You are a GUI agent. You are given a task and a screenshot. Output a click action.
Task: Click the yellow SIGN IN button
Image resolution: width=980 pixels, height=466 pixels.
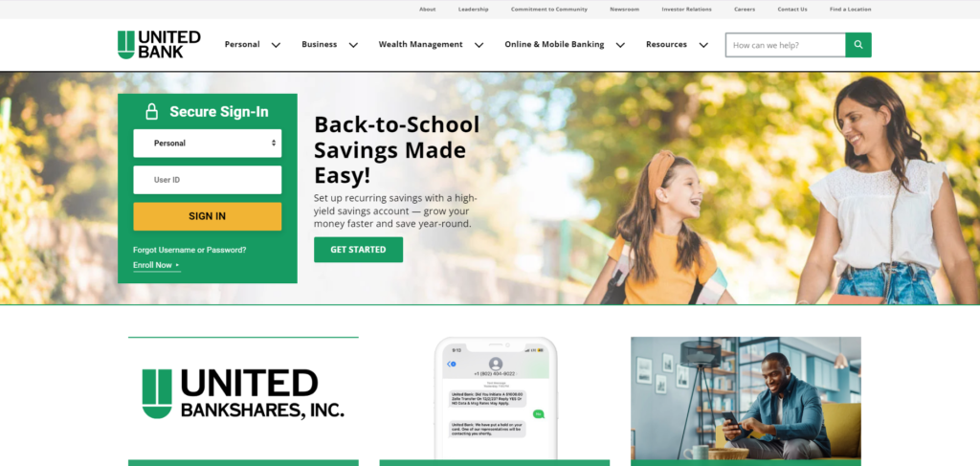pyautogui.click(x=208, y=216)
